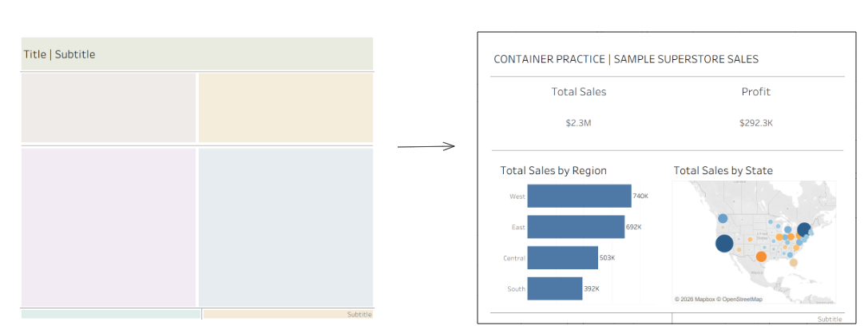Select the Total Sales by State title
This screenshot has height=334, width=868.
tap(723, 170)
